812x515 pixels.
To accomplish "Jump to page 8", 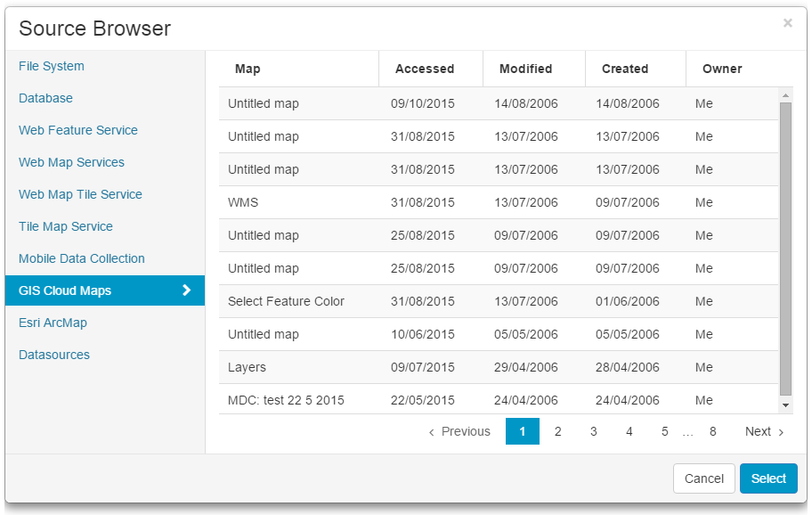I will pos(713,431).
